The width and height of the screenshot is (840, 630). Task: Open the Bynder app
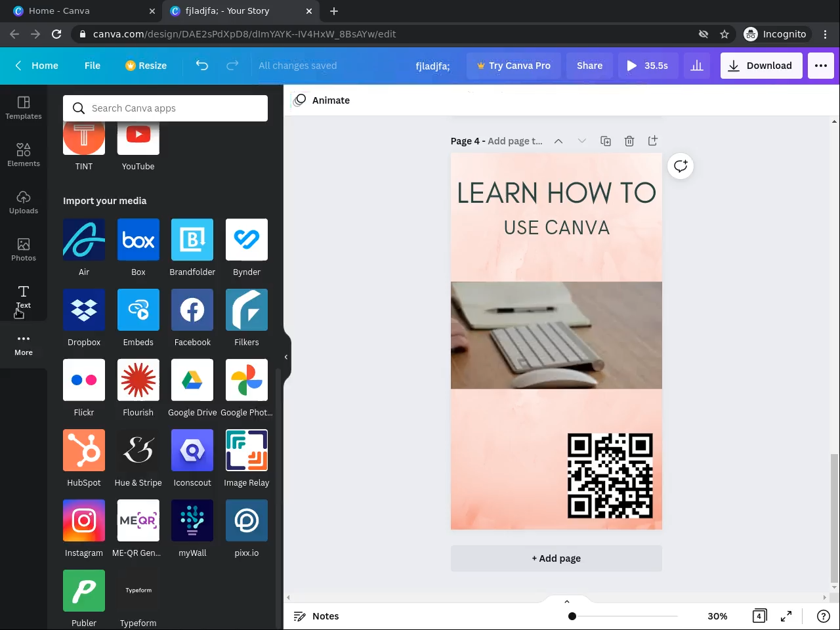[247, 240]
